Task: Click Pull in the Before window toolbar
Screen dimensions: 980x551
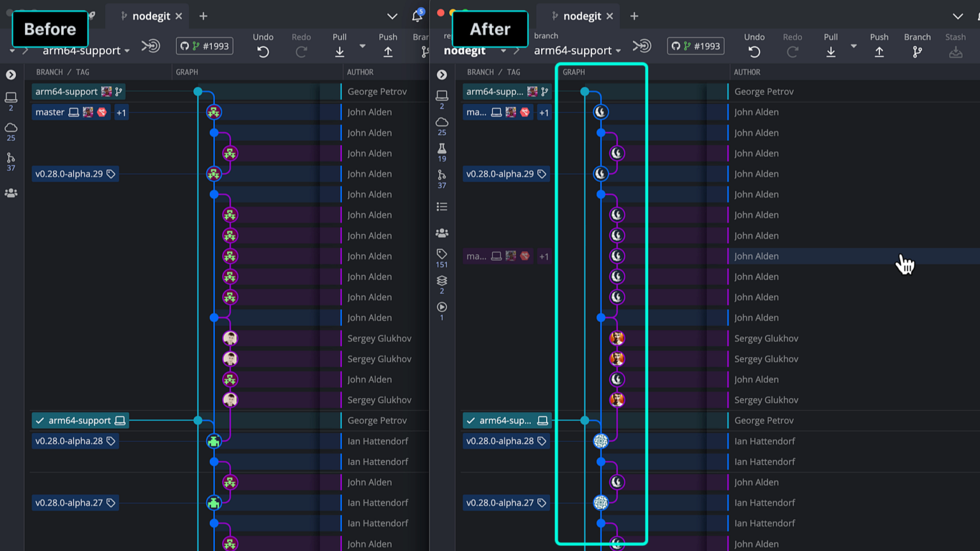Action: 339,45
